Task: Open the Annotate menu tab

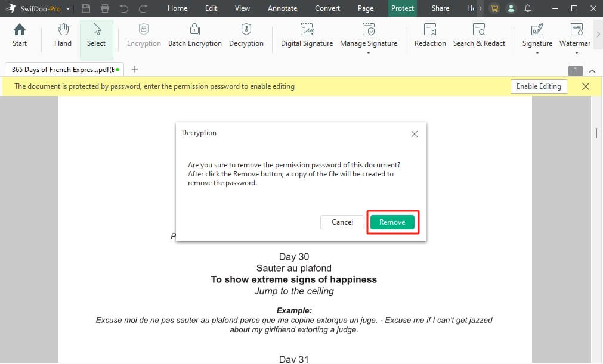Action: pos(282,8)
